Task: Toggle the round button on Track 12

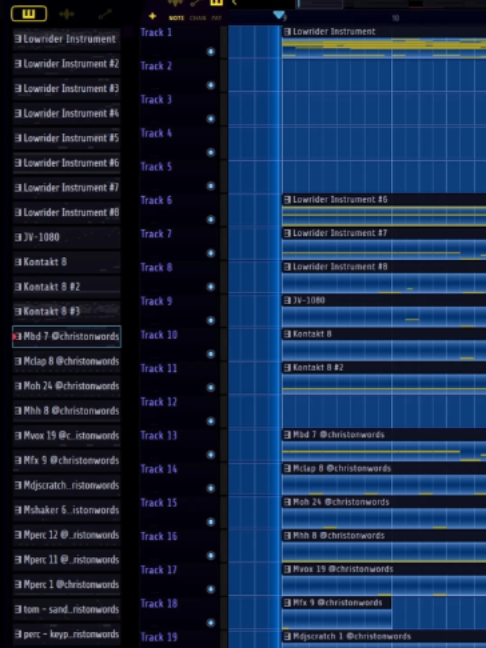Action: coord(211,421)
